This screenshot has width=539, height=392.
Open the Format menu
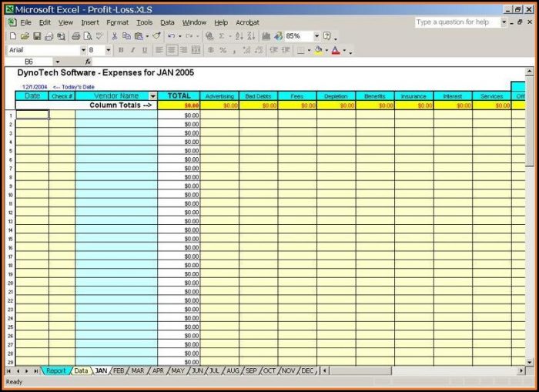coord(117,22)
